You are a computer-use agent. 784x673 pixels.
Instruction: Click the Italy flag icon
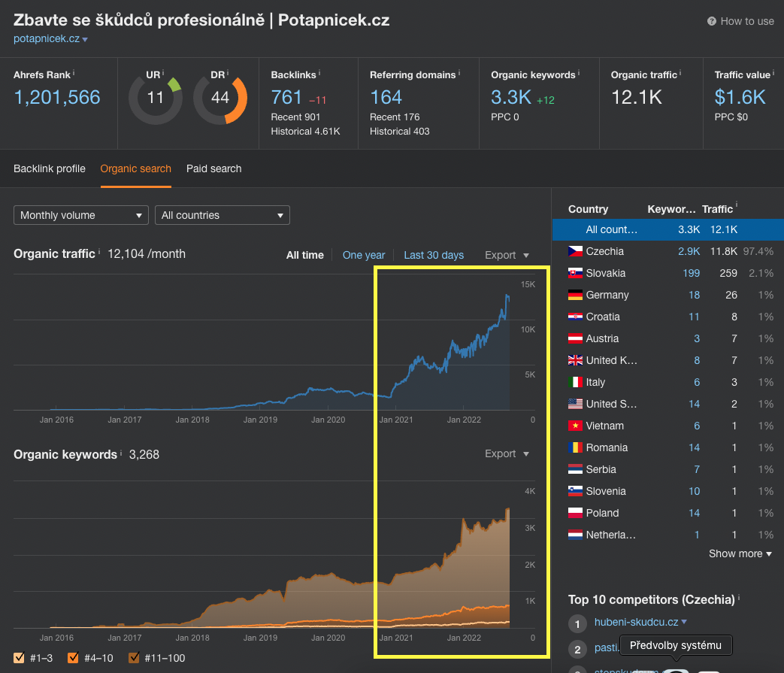(575, 382)
